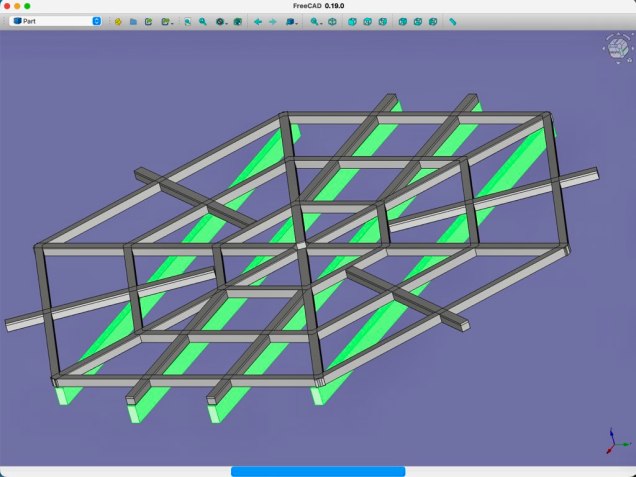Open the Draw Style dropdown
The height and width of the screenshot is (477, 636).
pyautogui.click(x=222, y=21)
